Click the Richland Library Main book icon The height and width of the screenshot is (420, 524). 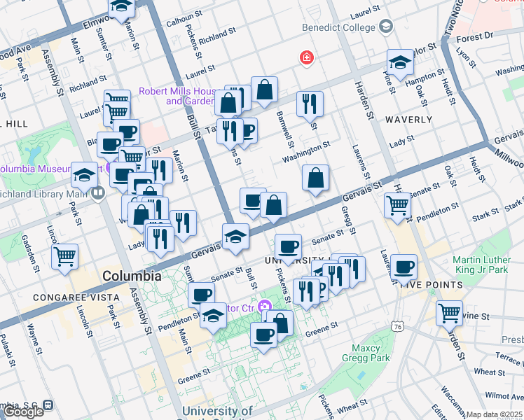[98, 193]
